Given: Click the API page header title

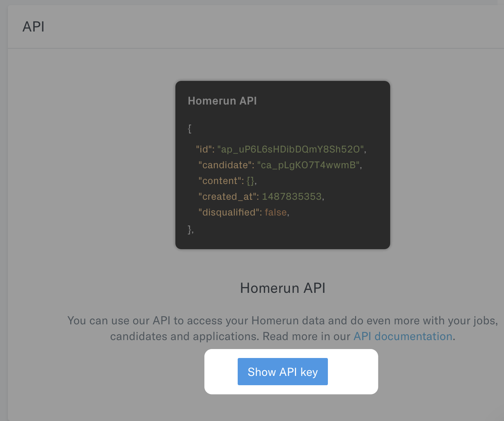Looking at the screenshot, I should (x=33, y=27).
